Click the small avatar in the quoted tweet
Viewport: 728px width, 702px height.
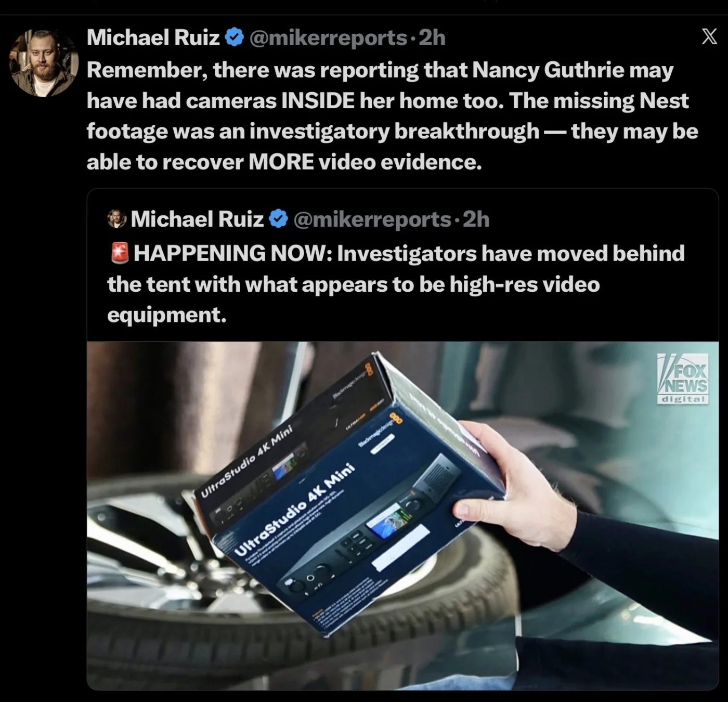tap(116, 219)
